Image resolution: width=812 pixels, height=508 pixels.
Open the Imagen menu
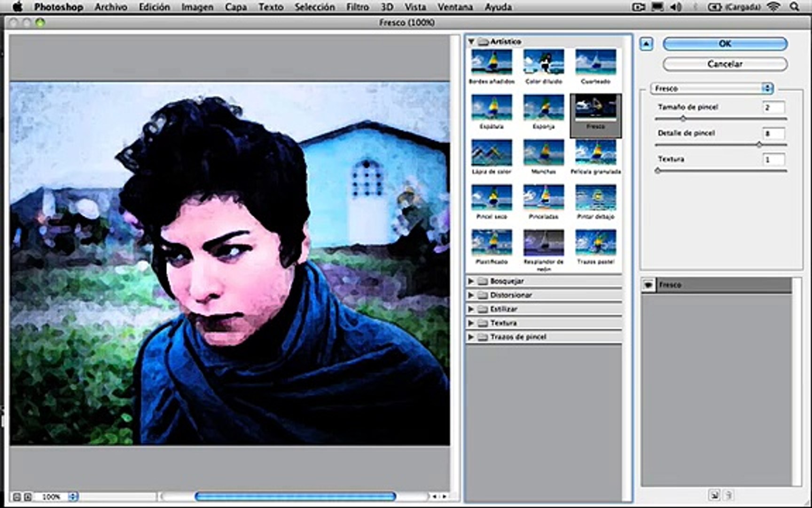(x=197, y=7)
